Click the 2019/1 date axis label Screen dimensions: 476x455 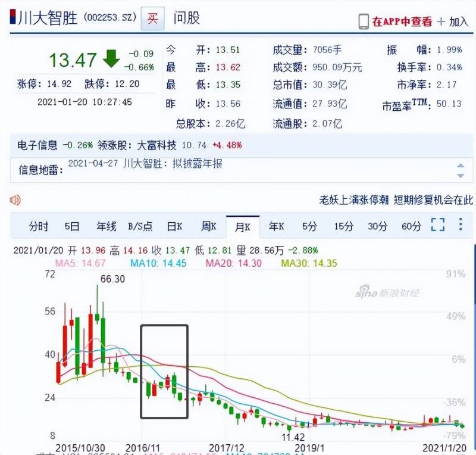point(309,448)
